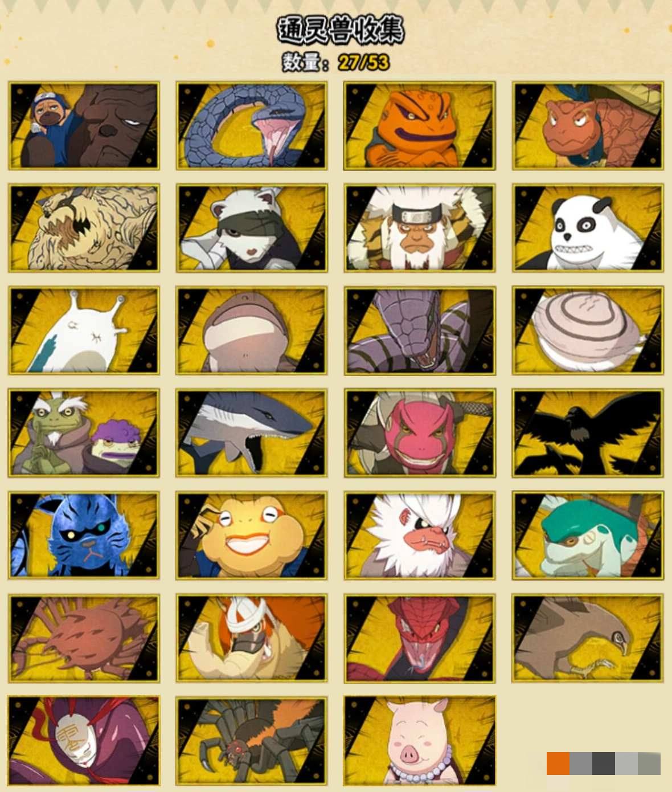Click the orange color block at bottom right
Viewport: 672px width, 792px height.
[x=558, y=764]
